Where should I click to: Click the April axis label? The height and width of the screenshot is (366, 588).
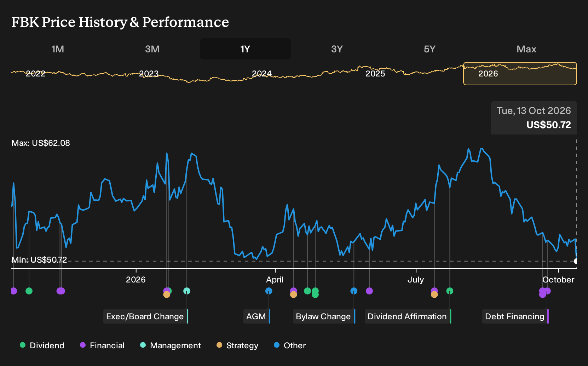click(x=275, y=280)
